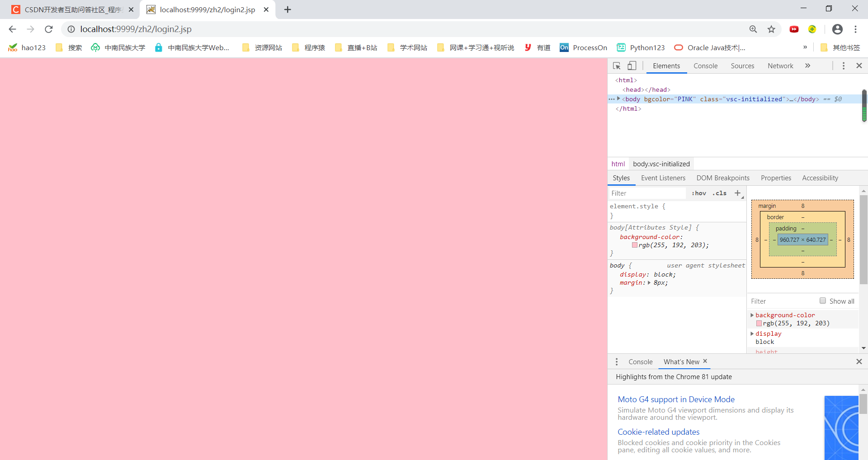868x460 pixels.
Task: Switch to the Network tab
Action: [x=781, y=66]
